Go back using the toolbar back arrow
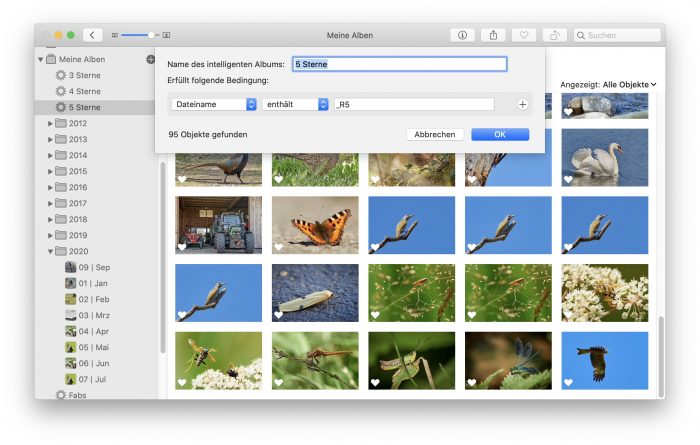The image size is (700, 445). click(x=93, y=35)
